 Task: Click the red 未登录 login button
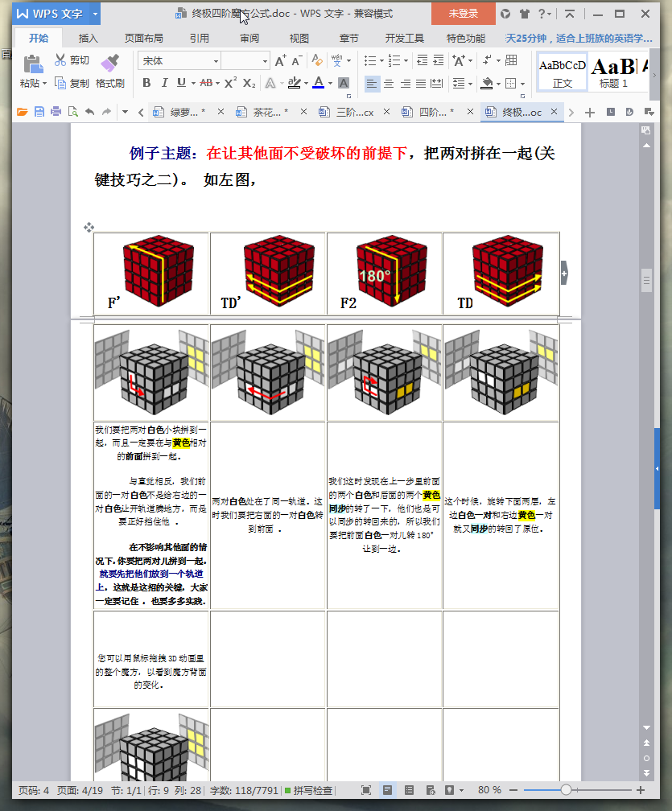click(x=464, y=14)
